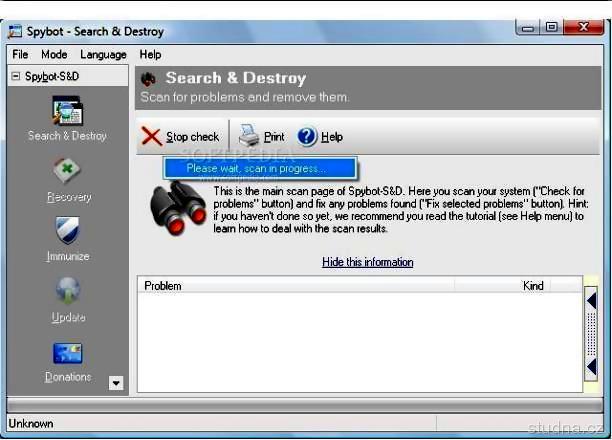612x440 pixels.
Task: Open the Language menu
Action: [x=103, y=54]
